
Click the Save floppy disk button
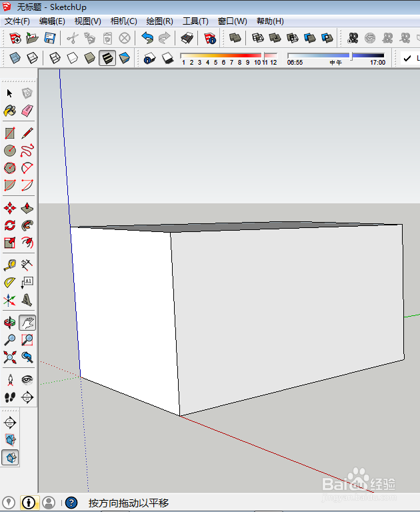[x=50, y=38]
